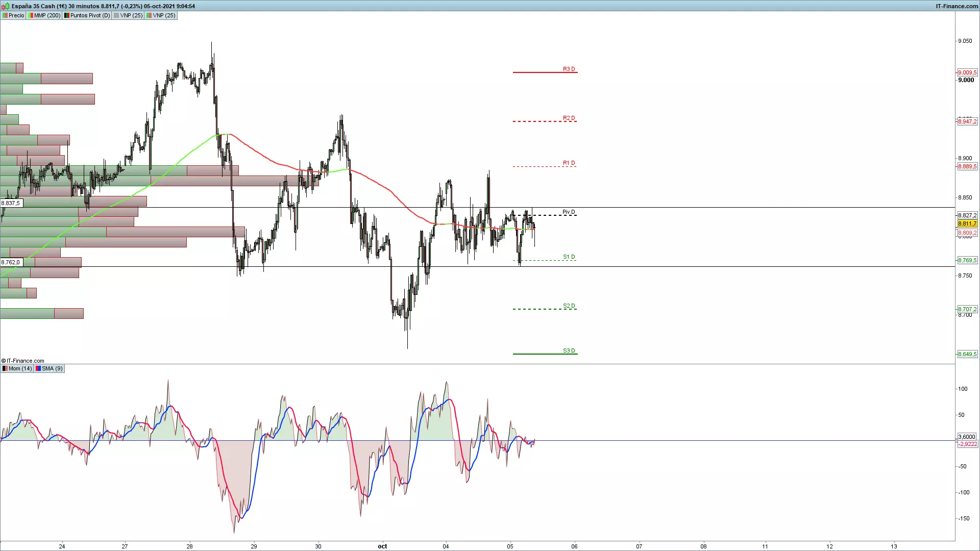Select the 8.762,0 horizontal line price label
The height and width of the screenshot is (551, 980).
point(11,262)
